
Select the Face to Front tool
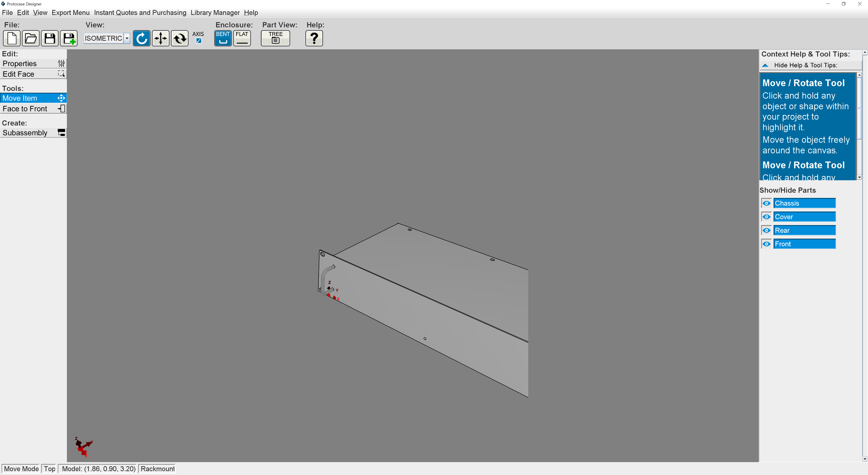(33, 109)
